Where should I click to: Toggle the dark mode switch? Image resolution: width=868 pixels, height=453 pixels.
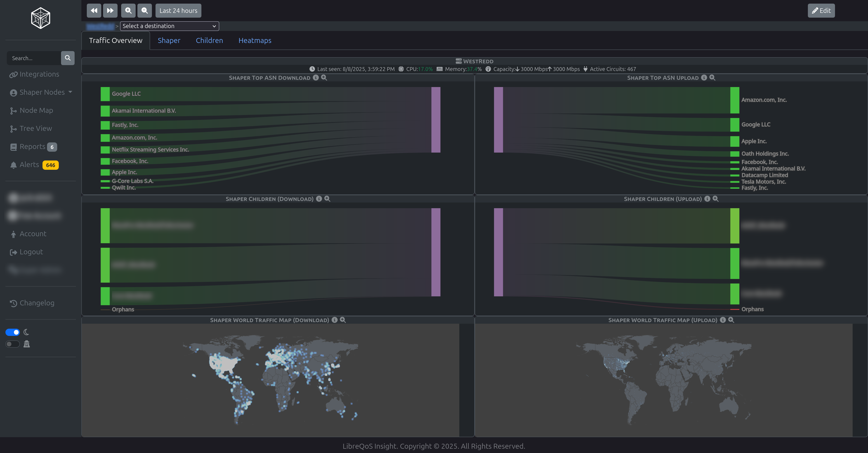pos(12,332)
